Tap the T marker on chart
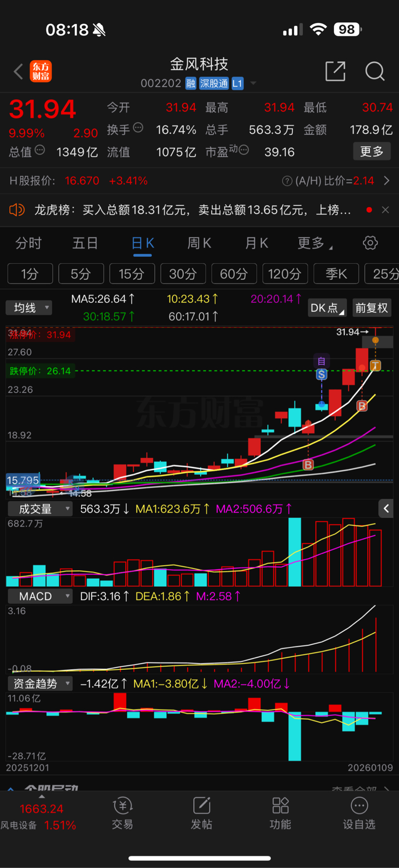 pyautogui.click(x=375, y=366)
